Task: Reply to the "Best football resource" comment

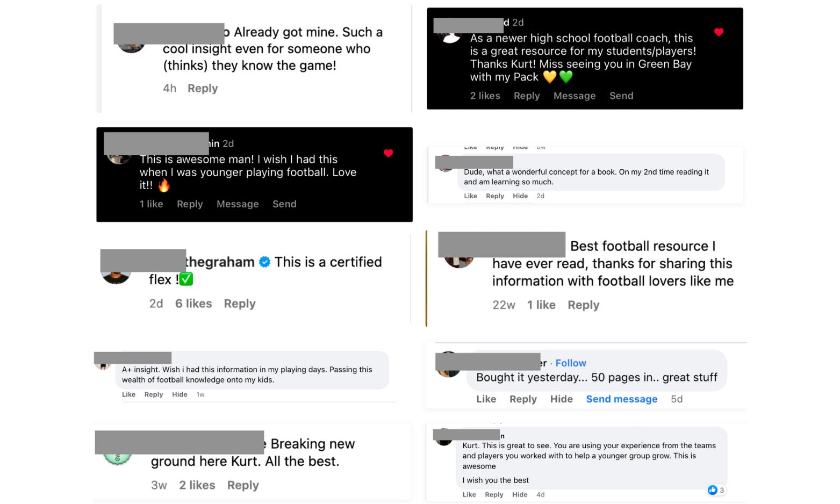Action: 583,305
